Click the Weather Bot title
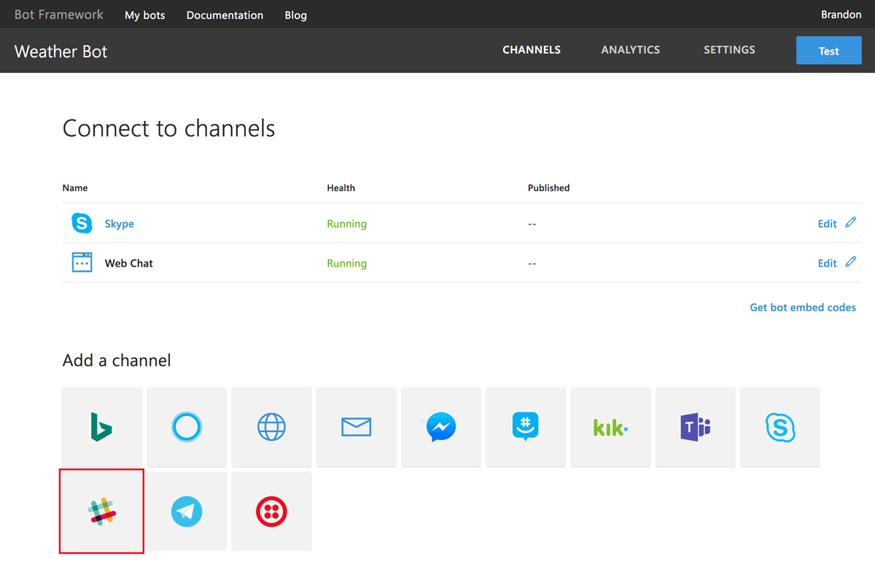The height and width of the screenshot is (588, 875). point(61,51)
